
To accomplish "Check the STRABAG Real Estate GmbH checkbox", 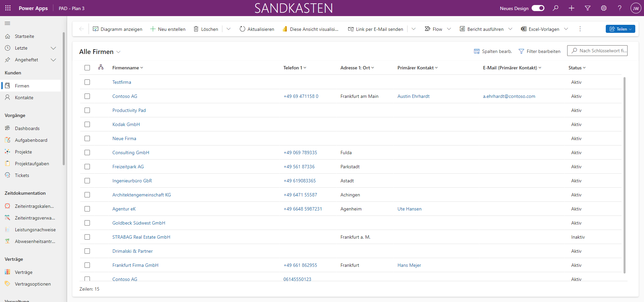I will pos(87,237).
